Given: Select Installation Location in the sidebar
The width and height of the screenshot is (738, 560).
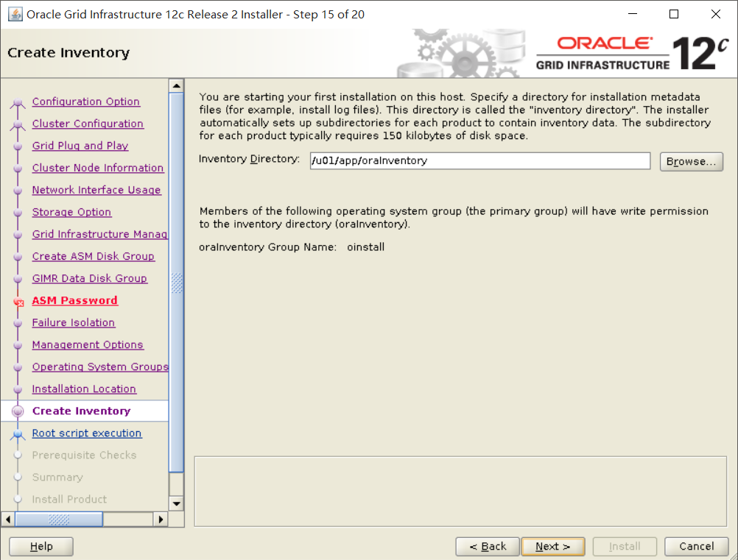Looking at the screenshot, I should 83,389.
